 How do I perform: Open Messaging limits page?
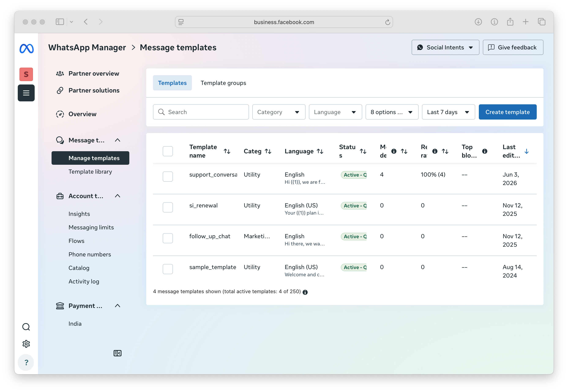[x=91, y=227]
